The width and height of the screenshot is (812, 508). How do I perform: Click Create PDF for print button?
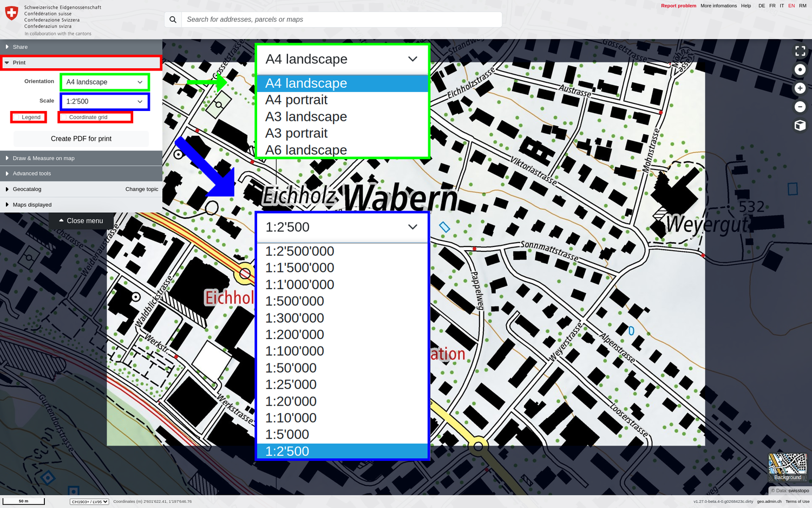(81, 139)
